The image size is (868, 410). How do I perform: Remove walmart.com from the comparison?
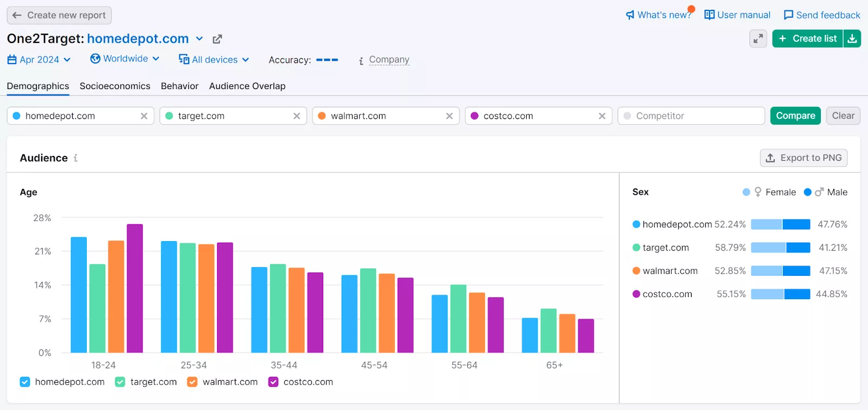click(x=449, y=116)
